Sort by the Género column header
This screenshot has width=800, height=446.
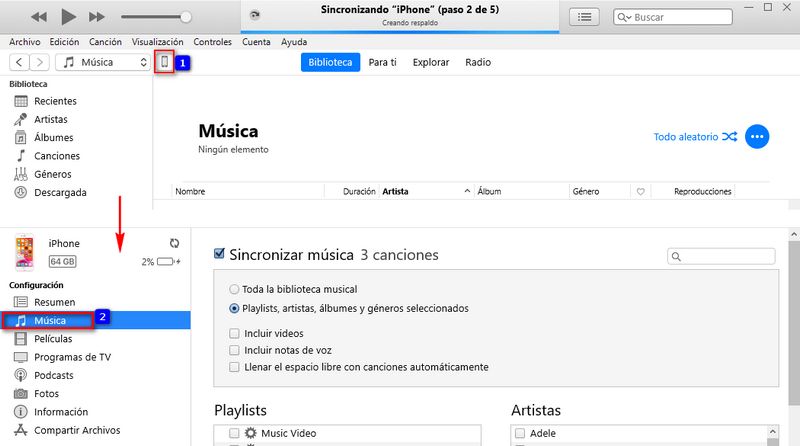[586, 191]
